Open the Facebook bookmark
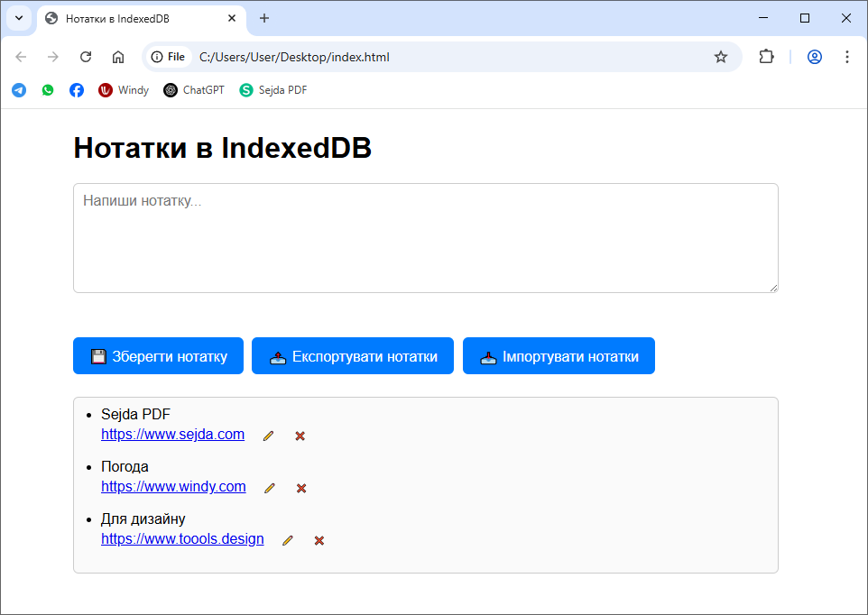The image size is (868, 615). [77, 90]
